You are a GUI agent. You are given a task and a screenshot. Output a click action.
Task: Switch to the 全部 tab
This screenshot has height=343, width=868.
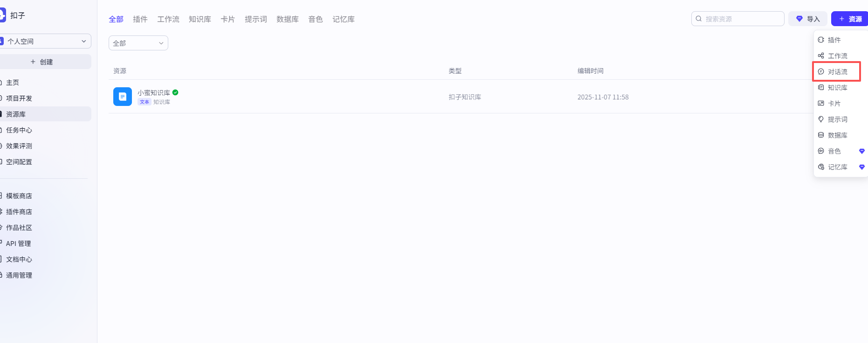tap(116, 19)
